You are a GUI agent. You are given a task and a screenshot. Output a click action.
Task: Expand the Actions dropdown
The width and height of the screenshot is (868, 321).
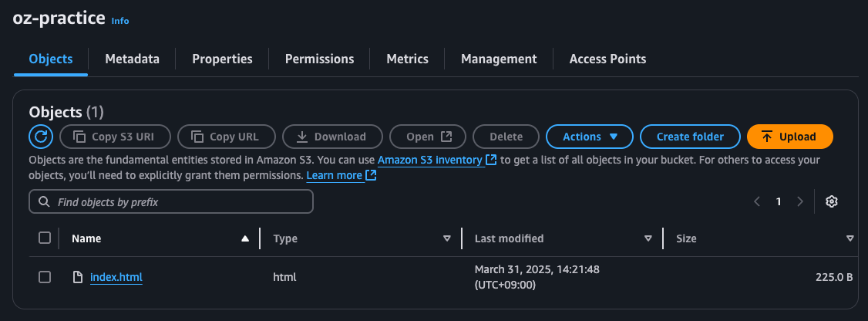click(x=590, y=137)
